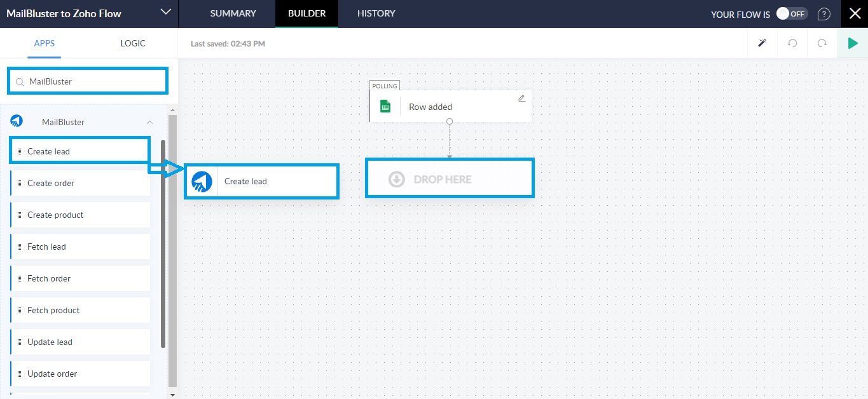Click the Google Sheets trigger icon
This screenshot has height=399, width=868.
tap(385, 107)
